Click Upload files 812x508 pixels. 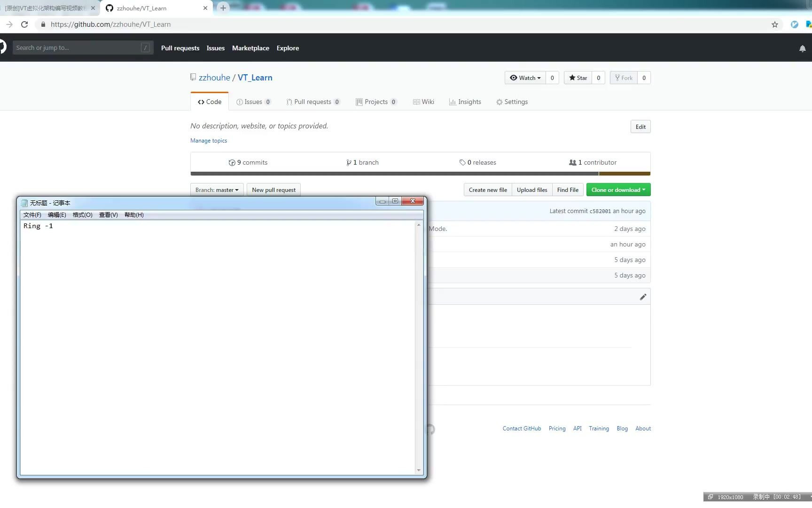coord(532,190)
